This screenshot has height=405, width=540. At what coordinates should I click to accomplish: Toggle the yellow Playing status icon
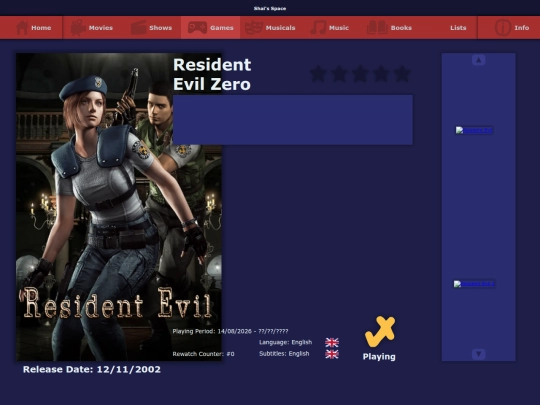point(380,332)
